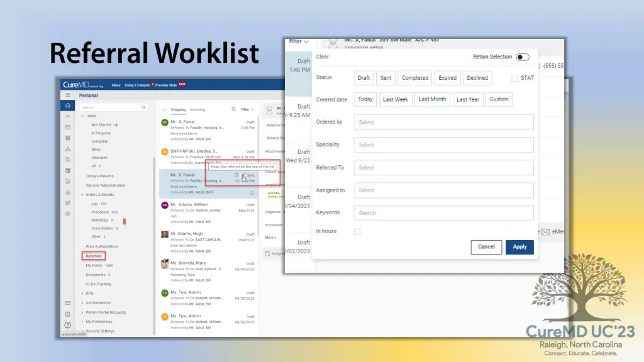Collapse the Orders & Results section
Viewport: 644px width, 362px height.
tap(82, 195)
